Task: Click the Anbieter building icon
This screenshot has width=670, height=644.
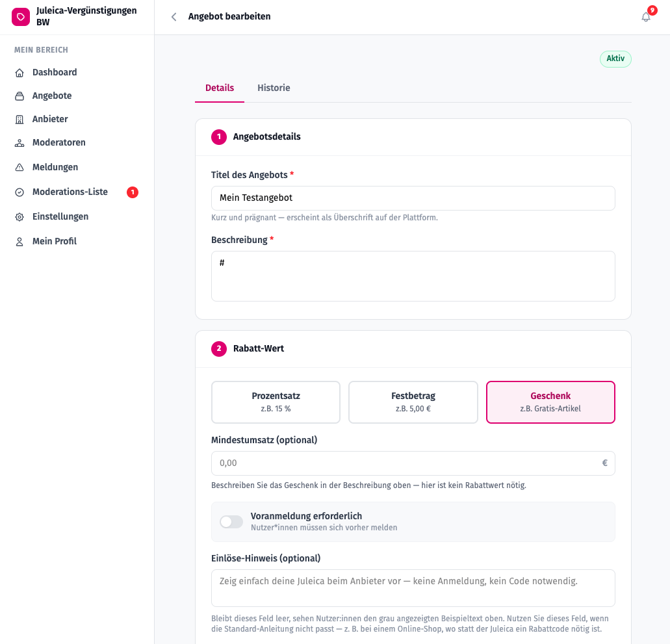Action: pos(19,120)
